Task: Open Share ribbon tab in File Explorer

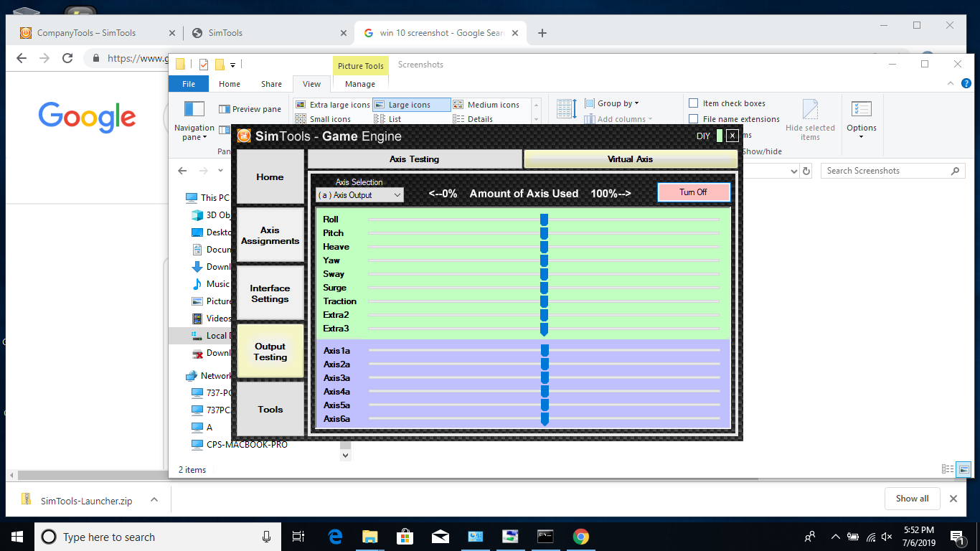Action: point(271,84)
